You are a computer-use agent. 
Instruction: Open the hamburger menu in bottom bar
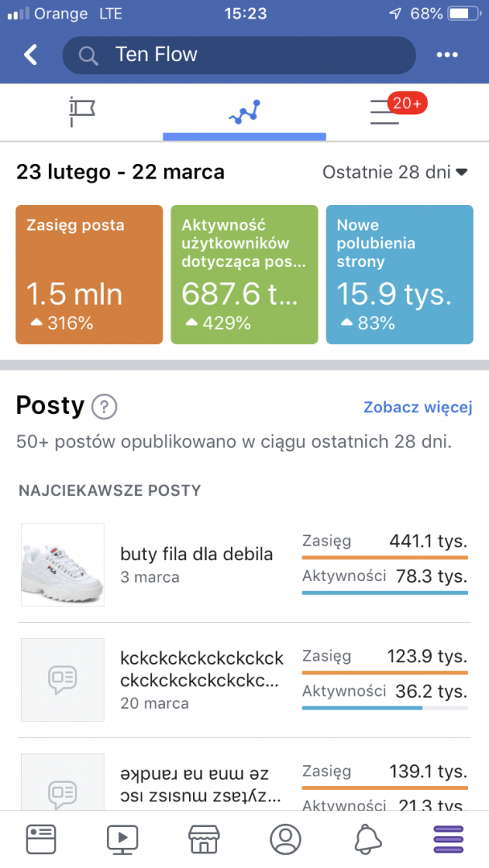click(448, 838)
